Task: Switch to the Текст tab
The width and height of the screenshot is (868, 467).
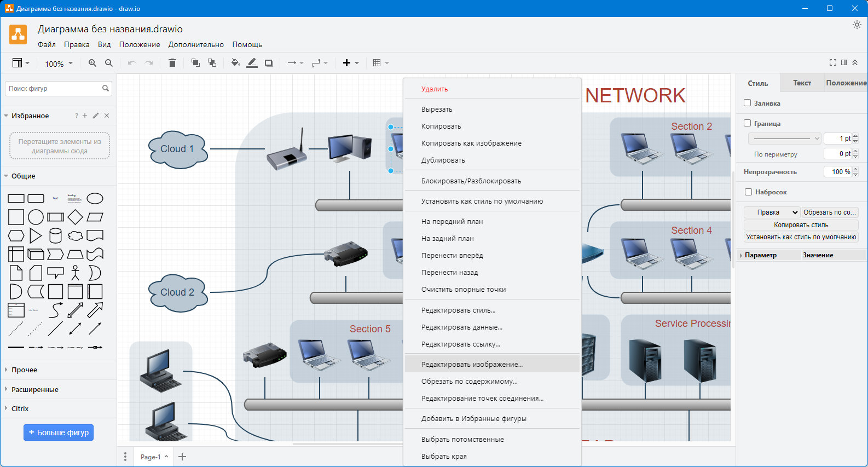Action: click(802, 83)
